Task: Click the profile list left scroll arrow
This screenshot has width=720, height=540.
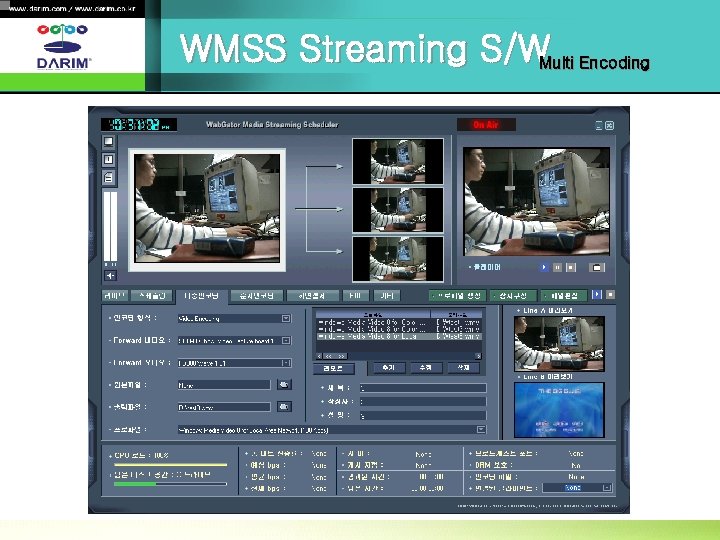Action: click(x=320, y=356)
